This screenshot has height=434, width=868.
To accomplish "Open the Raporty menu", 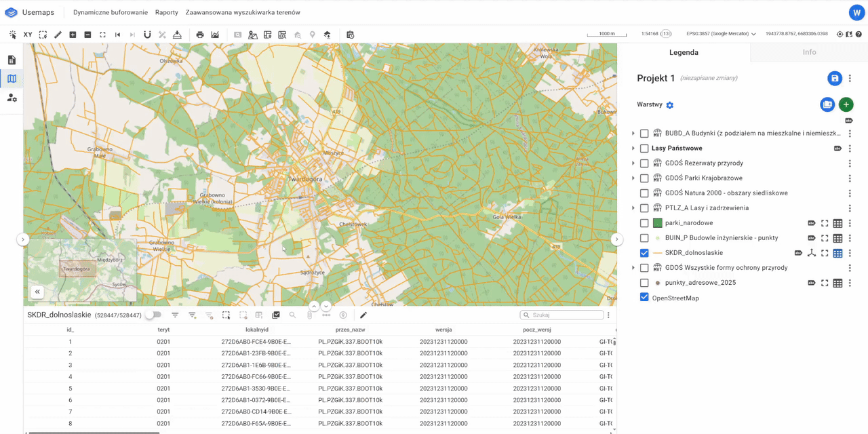I will (x=166, y=12).
